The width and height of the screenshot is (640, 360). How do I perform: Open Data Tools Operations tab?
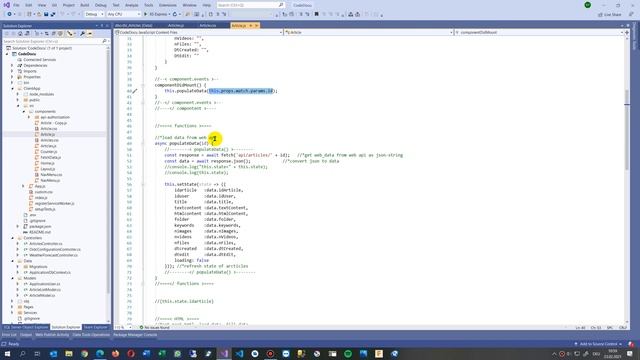91,335
